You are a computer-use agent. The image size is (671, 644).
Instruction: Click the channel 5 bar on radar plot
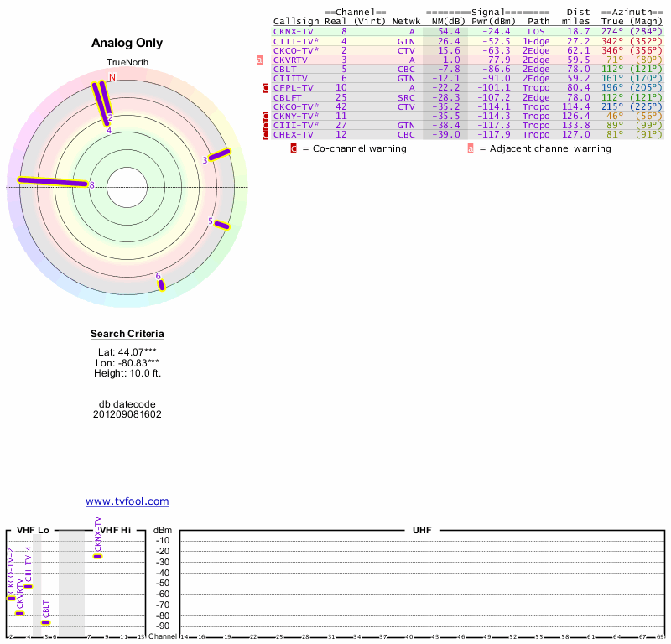point(221,224)
